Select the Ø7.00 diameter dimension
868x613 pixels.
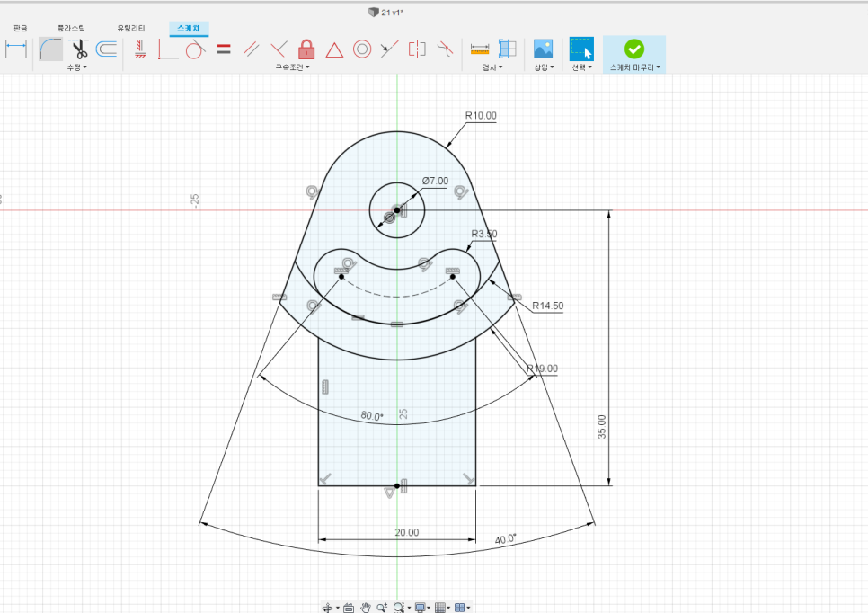coord(435,181)
